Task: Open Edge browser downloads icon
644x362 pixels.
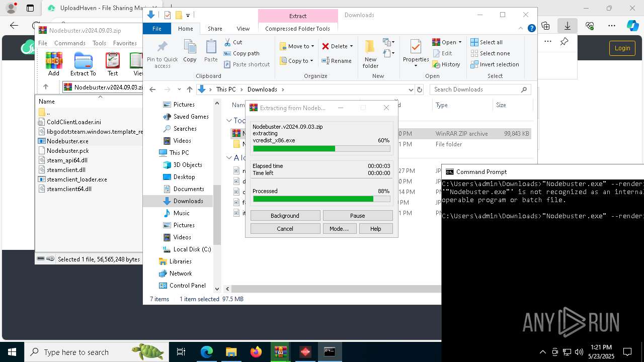Action: [x=568, y=25]
